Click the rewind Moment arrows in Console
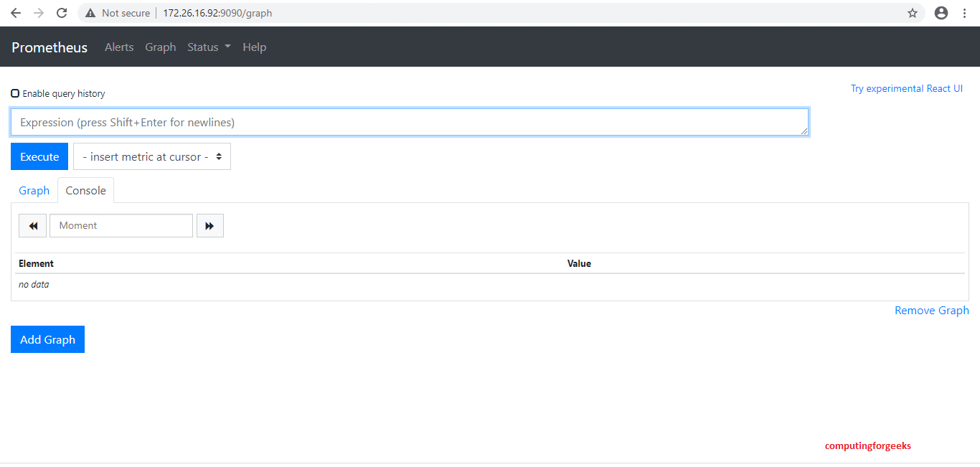The height and width of the screenshot is (467, 980). [x=32, y=225]
